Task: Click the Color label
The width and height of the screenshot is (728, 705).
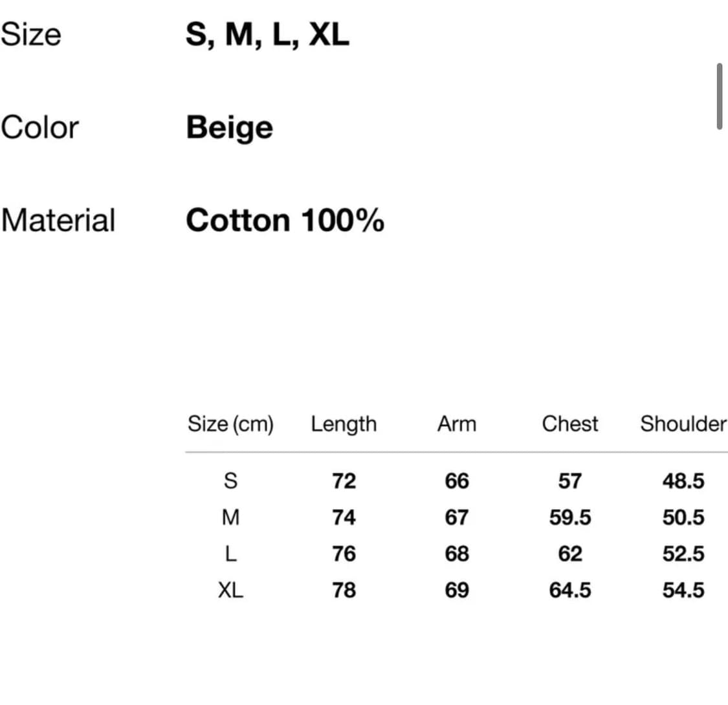Action: point(40,127)
